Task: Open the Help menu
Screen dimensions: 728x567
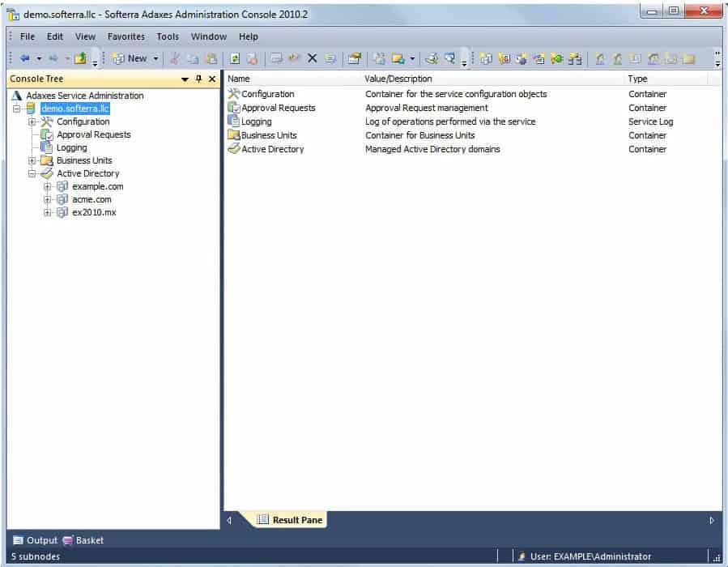Action: [249, 36]
